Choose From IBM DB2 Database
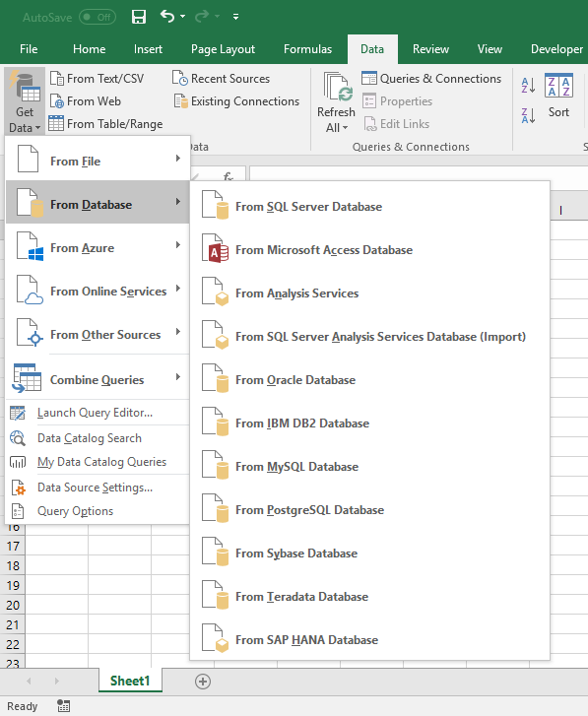The width and height of the screenshot is (588, 716). pyautogui.click(x=369, y=423)
